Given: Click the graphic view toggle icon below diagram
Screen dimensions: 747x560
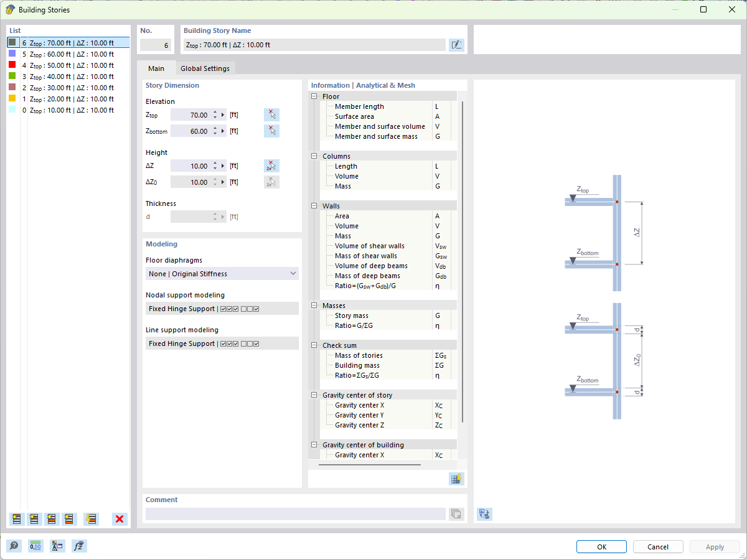Looking at the screenshot, I should 484,514.
